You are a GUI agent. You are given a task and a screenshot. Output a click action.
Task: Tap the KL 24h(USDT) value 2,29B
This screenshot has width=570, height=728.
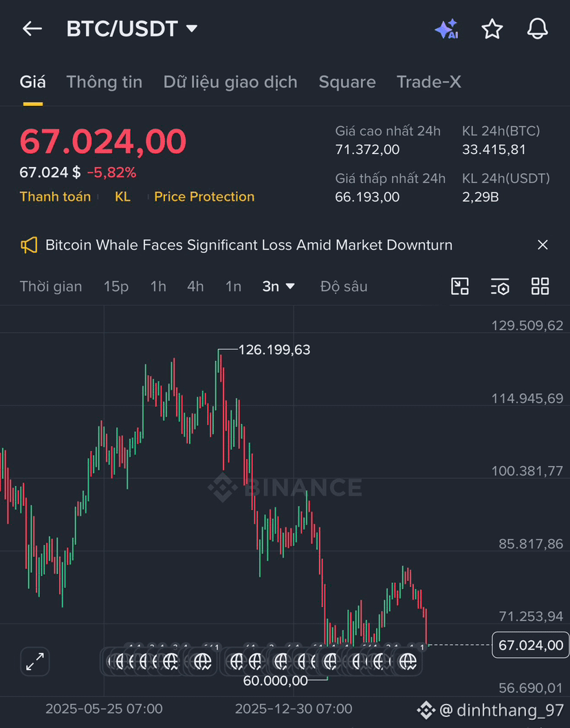(481, 197)
